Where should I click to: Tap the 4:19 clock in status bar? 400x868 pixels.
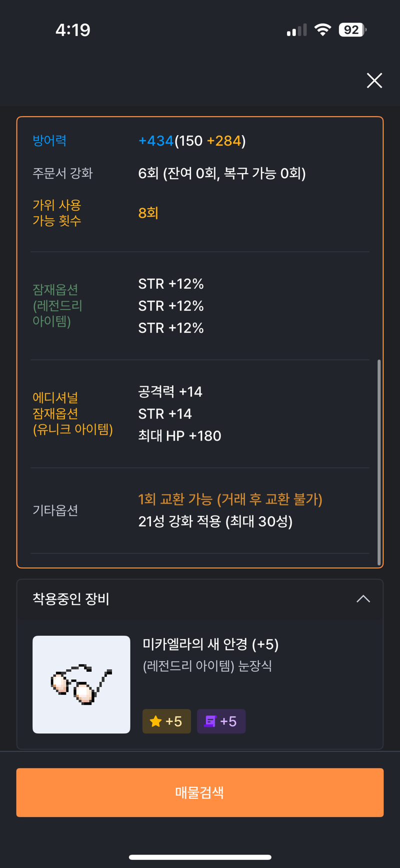coord(73,30)
